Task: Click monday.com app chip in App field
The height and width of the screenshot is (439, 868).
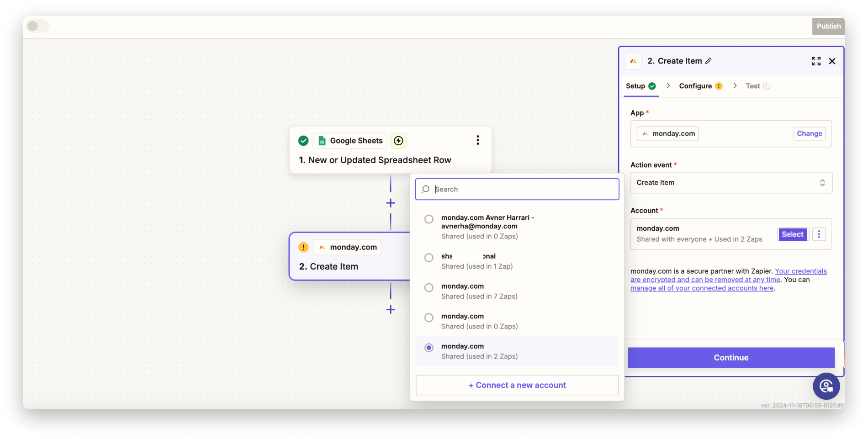Action: 668,133
